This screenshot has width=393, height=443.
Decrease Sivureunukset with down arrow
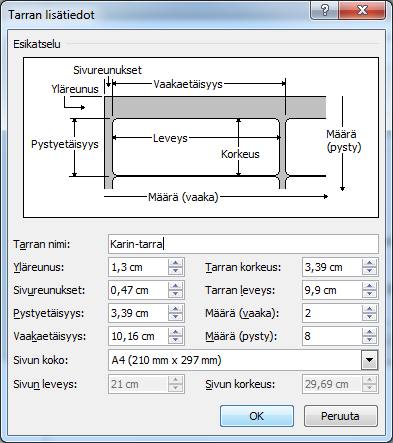tap(175, 294)
